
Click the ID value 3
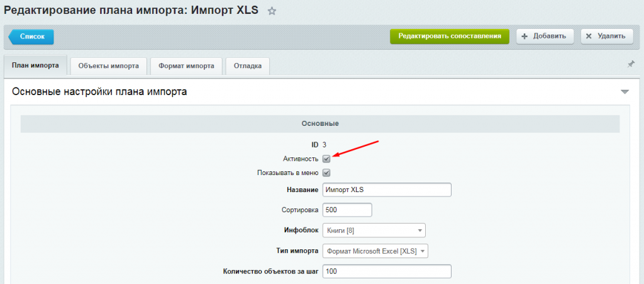tap(325, 145)
